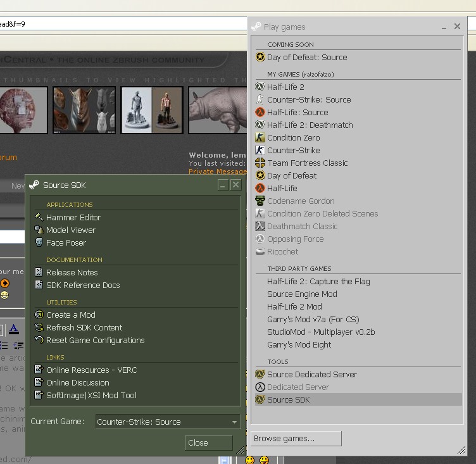This screenshot has width=476, height=464.
Task: Click the SoftImage|XSI Mod Tool icon
Action: pos(39,395)
